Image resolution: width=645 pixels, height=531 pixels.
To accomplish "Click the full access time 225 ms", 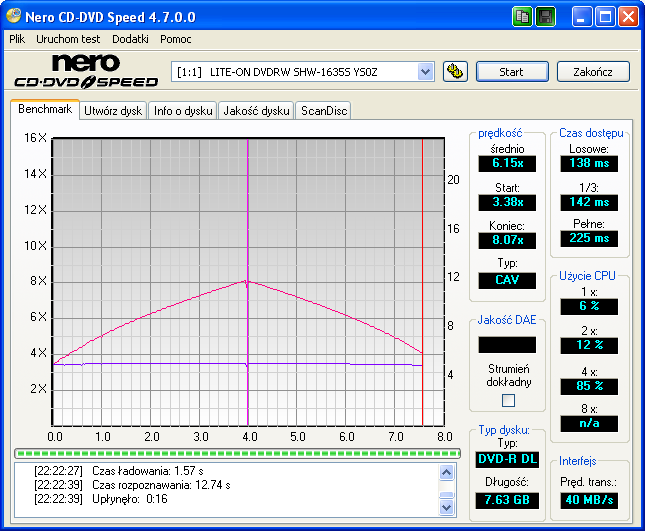I will click(589, 238).
